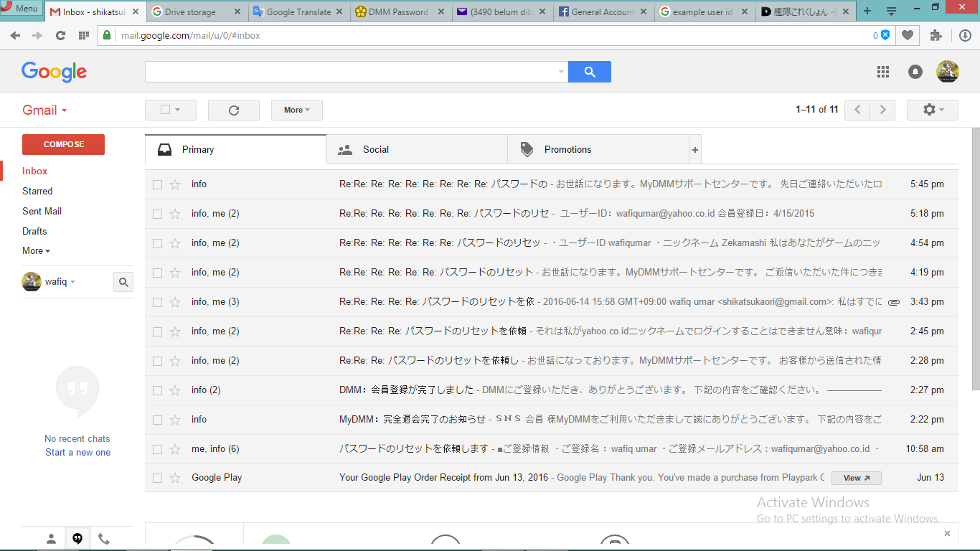This screenshot has height=551, width=980.
Task: Click the attachment paperclip on 3:43 pm email
Action: [x=893, y=302]
